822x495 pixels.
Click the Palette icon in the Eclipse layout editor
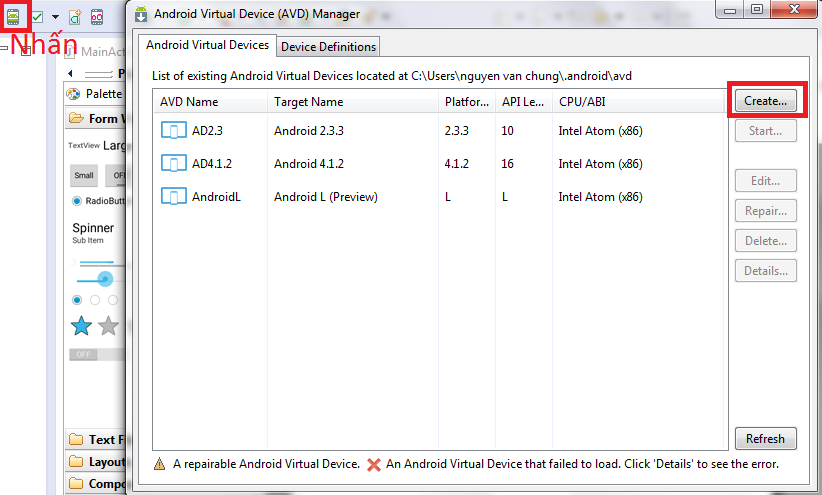click(x=73, y=94)
